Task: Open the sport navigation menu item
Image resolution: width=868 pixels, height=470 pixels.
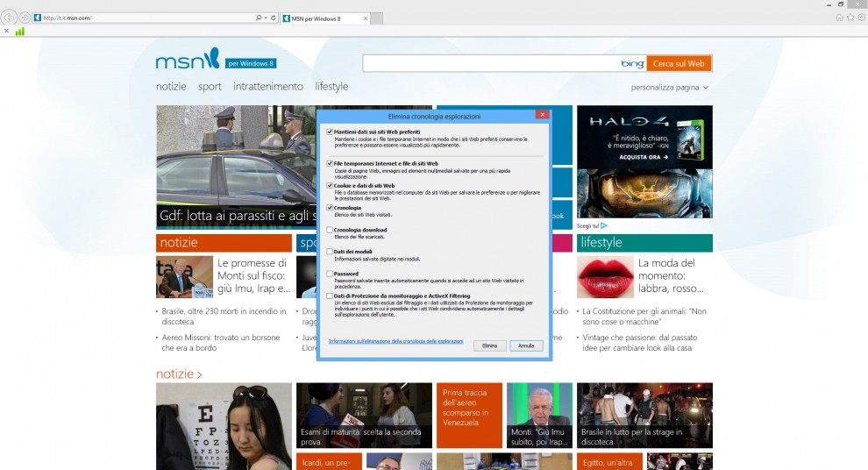Action: point(210,86)
